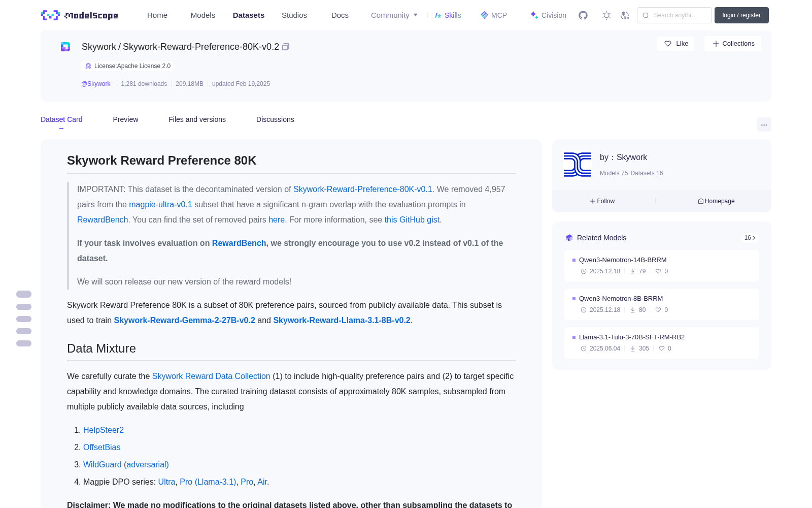Click the Skywork namespace in the title
The image size is (812, 508).
99,47
